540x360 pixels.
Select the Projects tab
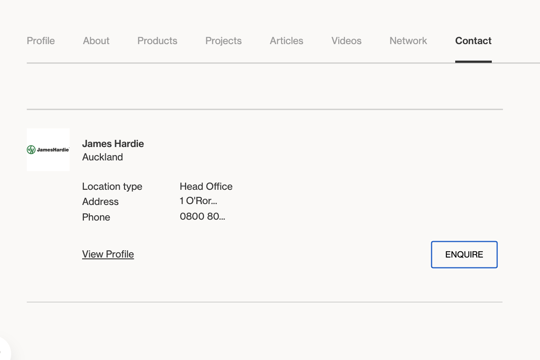pyautogui.click(x=223, y=41)
